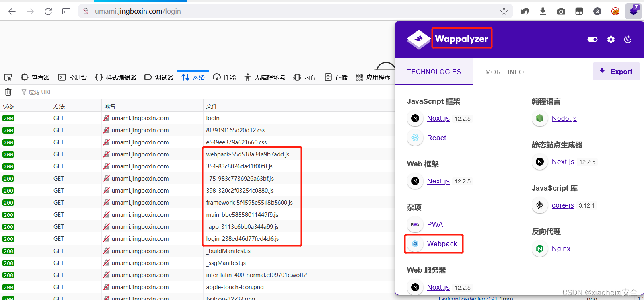Click the address bar URL
The height and width of the screenshot is (300, 644).
coord(138,11)
